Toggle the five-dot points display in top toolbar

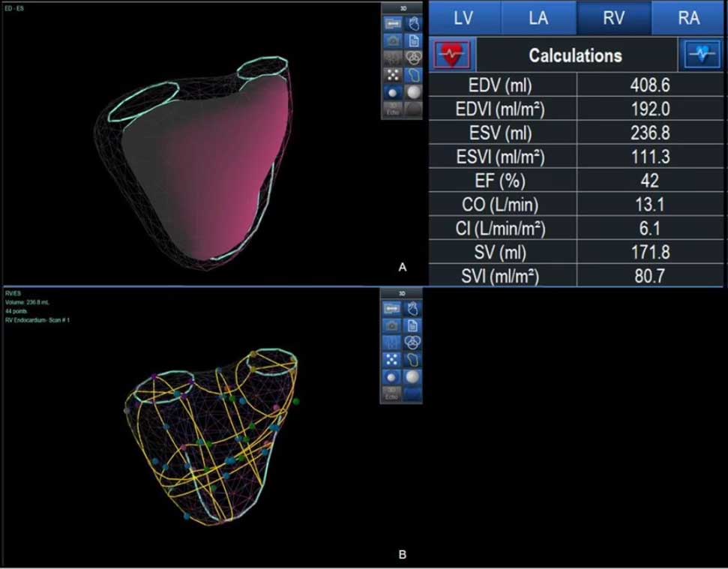[x=391, y=75]
